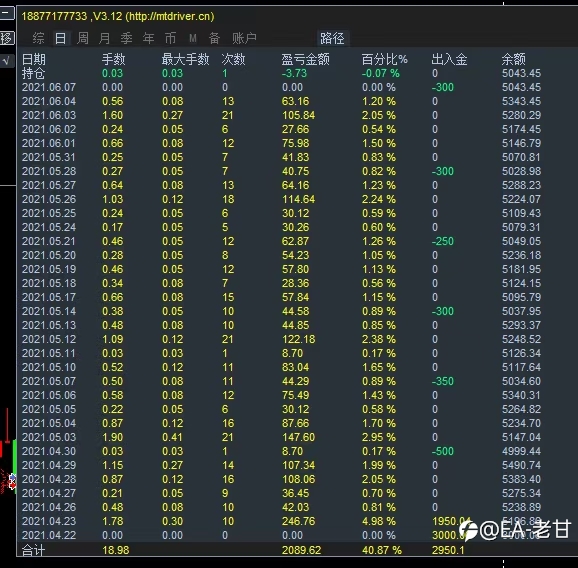Select the 2021.05.31 date row
The height and width of the screenshot is (568, 578).
[49, 157]
